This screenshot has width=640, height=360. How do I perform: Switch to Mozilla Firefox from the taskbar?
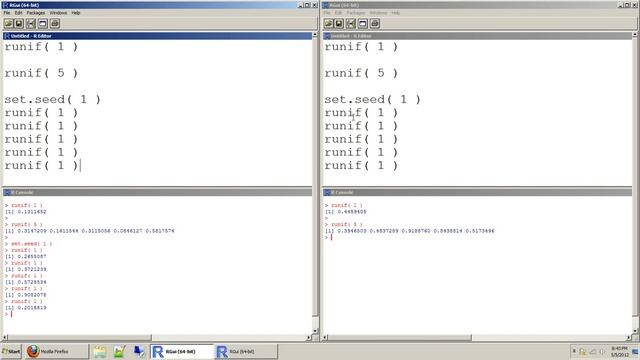(56, 351)
